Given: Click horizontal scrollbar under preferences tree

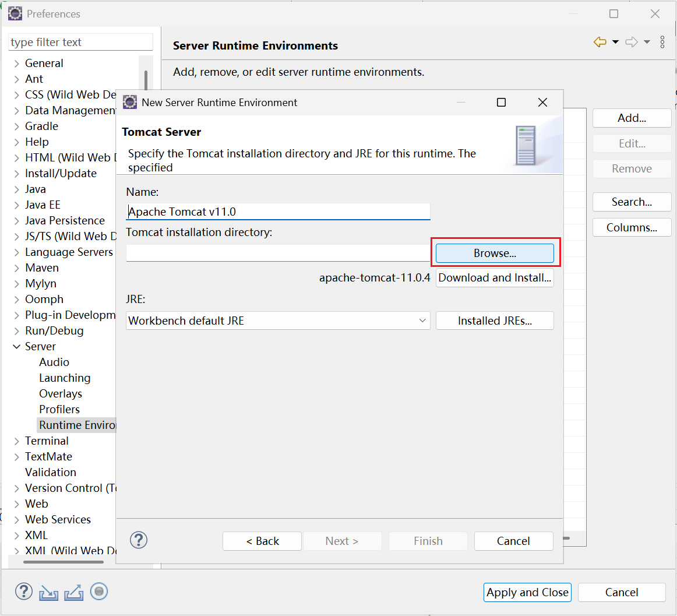Looking at the screenshot, I should click(x=64, y=562).
